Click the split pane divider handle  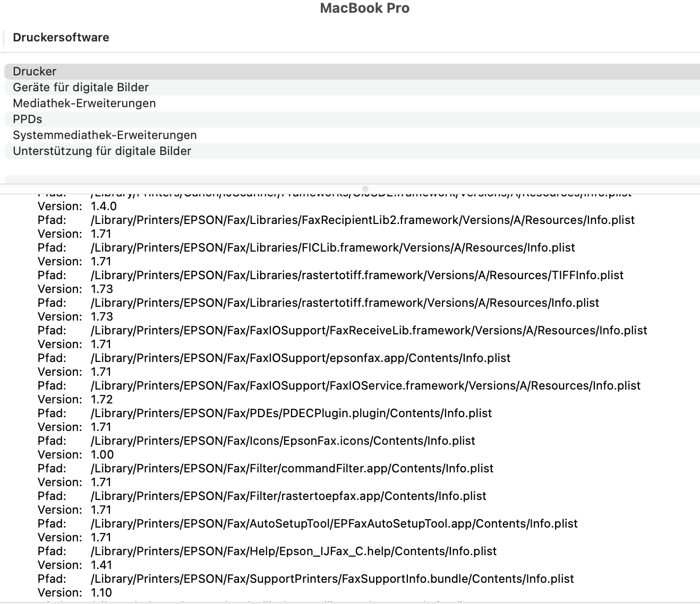(365, 189)
